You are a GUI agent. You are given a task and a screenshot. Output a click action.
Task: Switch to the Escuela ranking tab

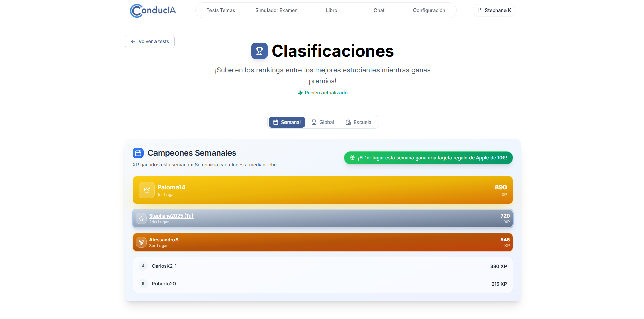tap(358, 122)
